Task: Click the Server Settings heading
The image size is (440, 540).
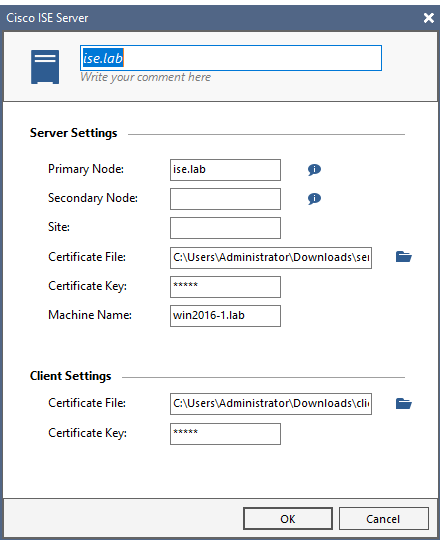Action: click(74, 133)
